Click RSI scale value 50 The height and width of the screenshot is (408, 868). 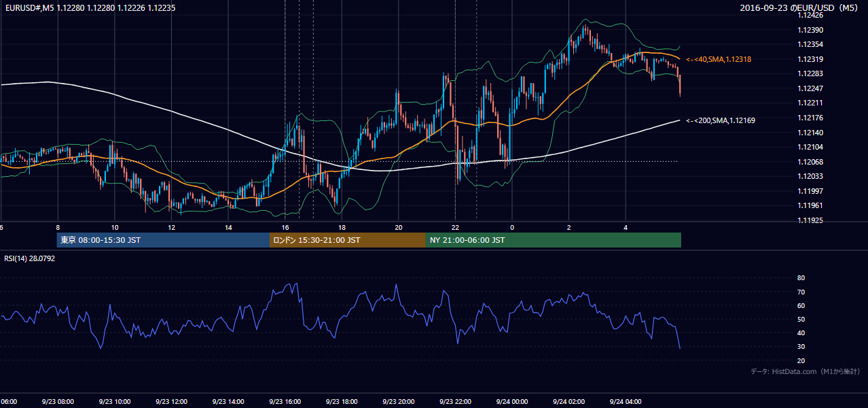click(x=801, y=319)
